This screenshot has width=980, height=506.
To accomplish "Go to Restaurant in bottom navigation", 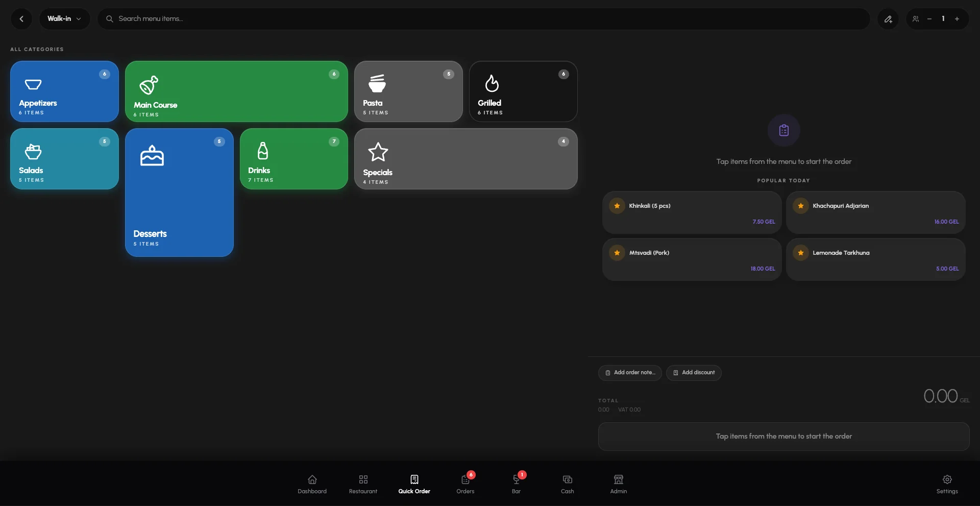I will point(363,484).
